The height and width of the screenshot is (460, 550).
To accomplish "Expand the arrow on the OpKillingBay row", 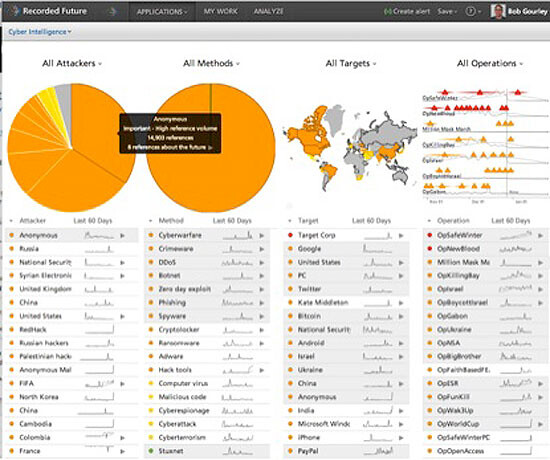I will pos(540,276).
